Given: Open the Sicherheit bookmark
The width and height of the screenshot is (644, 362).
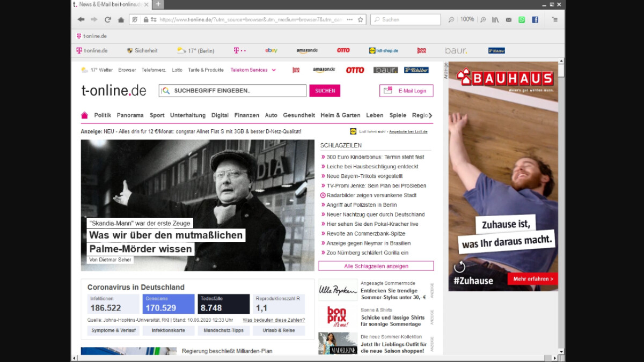Looking at the screenshot, I should pyautogui.click(x=142, y=50).
